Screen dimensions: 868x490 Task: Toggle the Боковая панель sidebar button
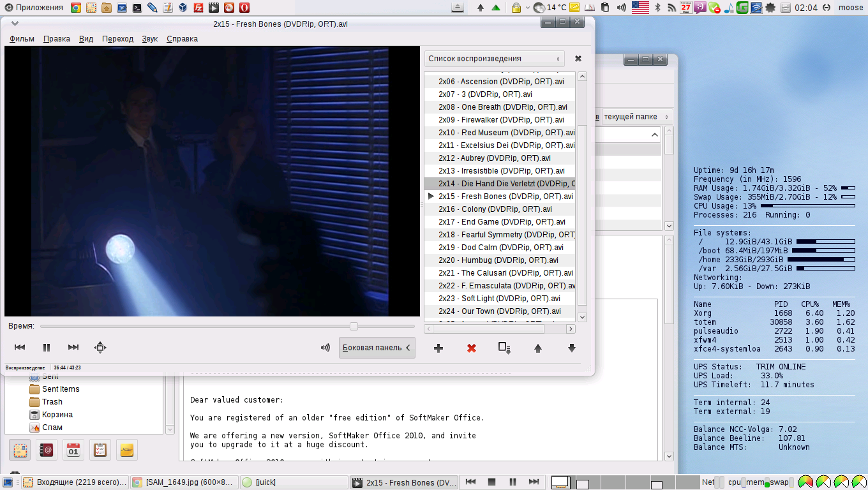click(x=377, y=348)
